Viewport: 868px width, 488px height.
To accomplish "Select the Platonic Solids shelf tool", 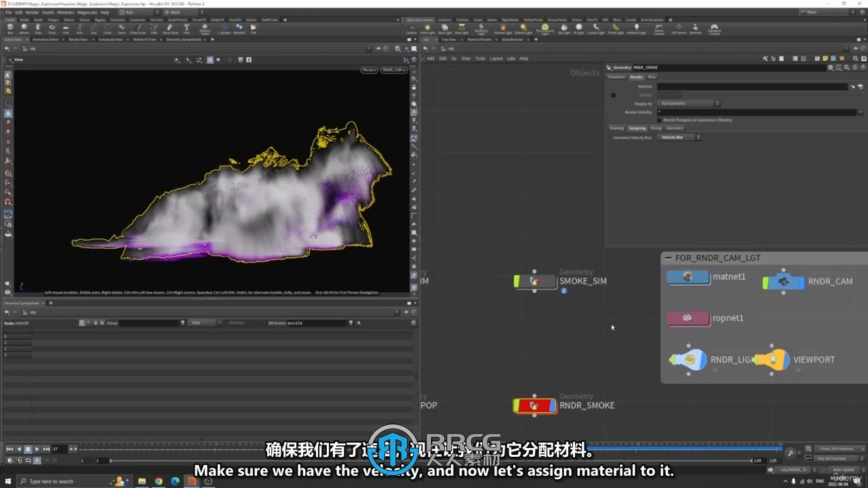I will (205, 29).
